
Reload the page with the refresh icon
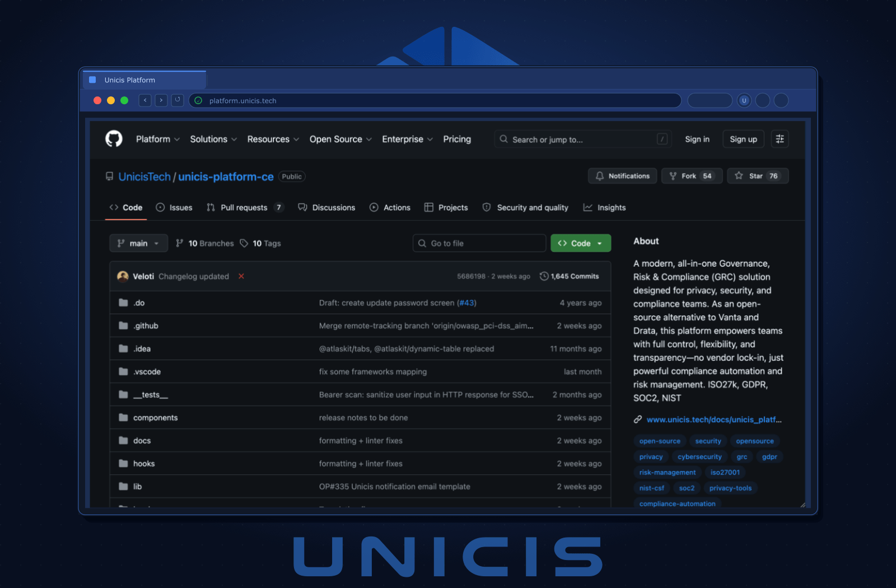[x=178, y=100]
